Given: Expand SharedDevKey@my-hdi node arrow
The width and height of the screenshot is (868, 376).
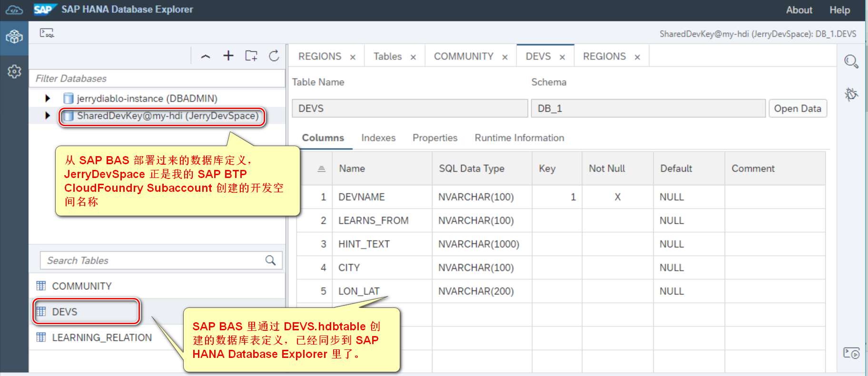Looking at the screenshot, I should click(x=47, y=116).
